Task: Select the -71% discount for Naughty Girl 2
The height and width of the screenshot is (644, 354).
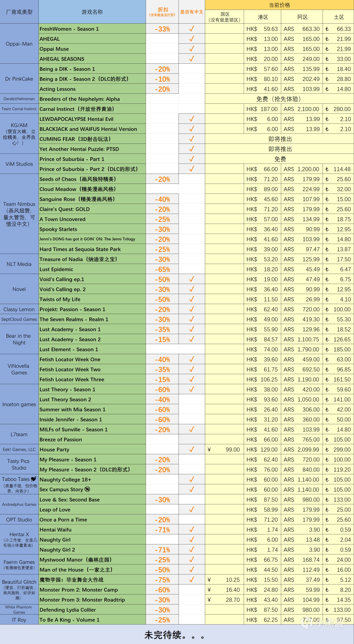Action: click(x=162, y=550)
